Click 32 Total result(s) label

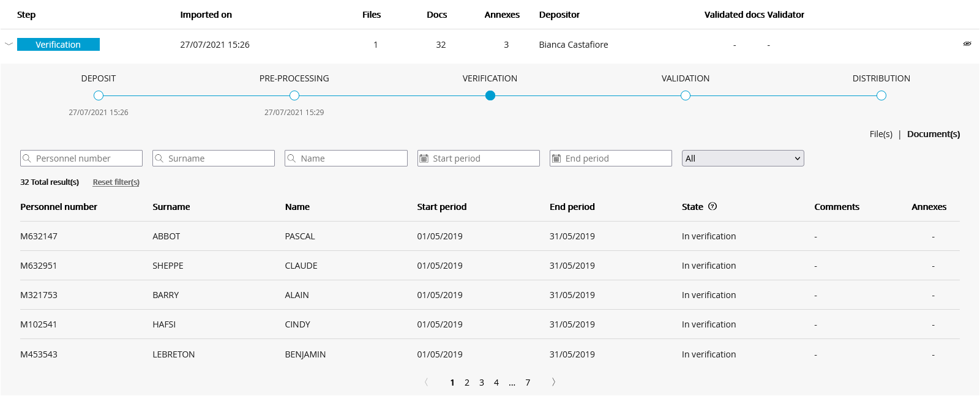click(x=50, y=182)
